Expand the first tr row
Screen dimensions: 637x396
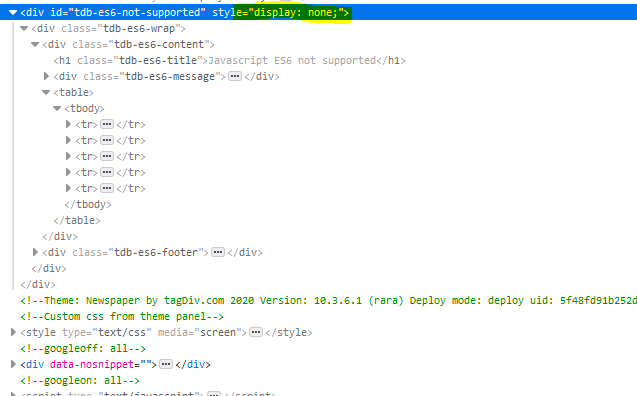[68, 124]
